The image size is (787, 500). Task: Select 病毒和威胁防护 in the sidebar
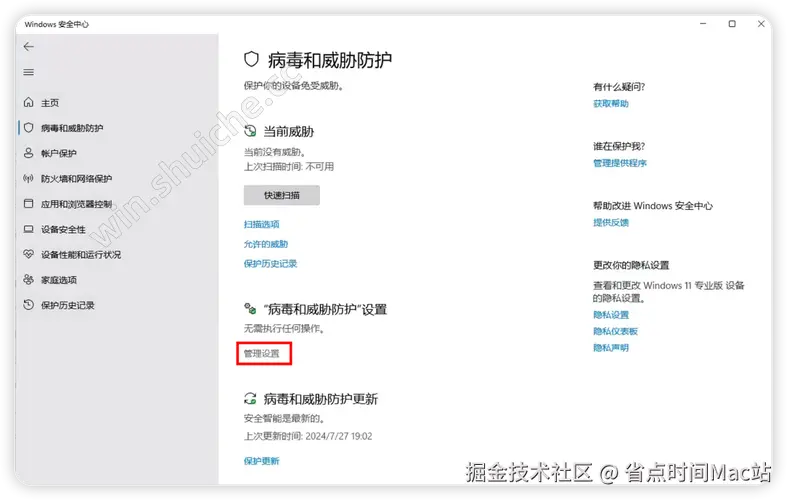(72, 128)
